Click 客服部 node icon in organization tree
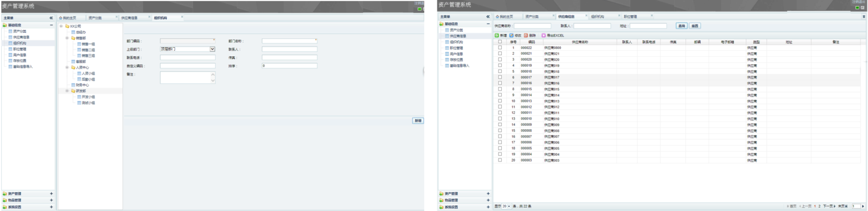Screen dimensions: 868x211 73,61
